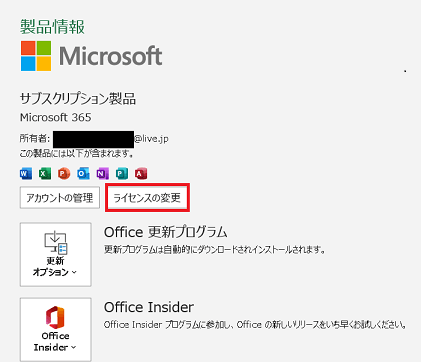Viewport: 421px width, 362px height.
Task: Click the Office Insider heading text
Action: click(x=149, y=307)
